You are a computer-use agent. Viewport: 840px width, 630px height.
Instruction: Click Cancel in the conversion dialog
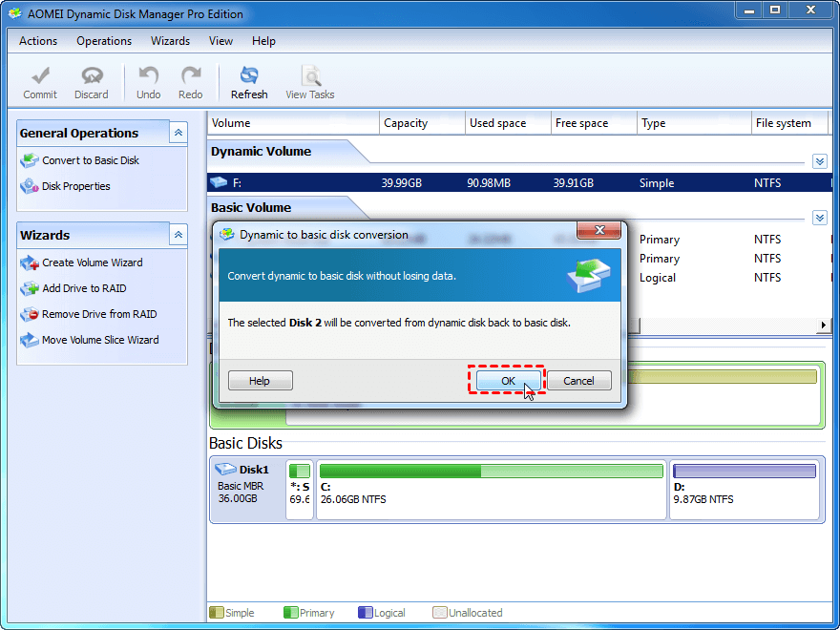click(579, 381)
